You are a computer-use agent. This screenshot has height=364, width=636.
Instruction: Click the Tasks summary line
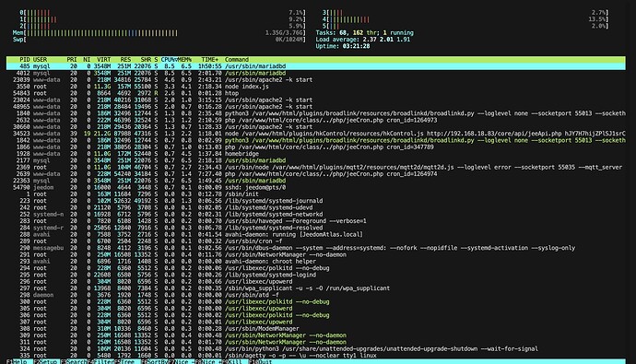[x=365, y=33]
